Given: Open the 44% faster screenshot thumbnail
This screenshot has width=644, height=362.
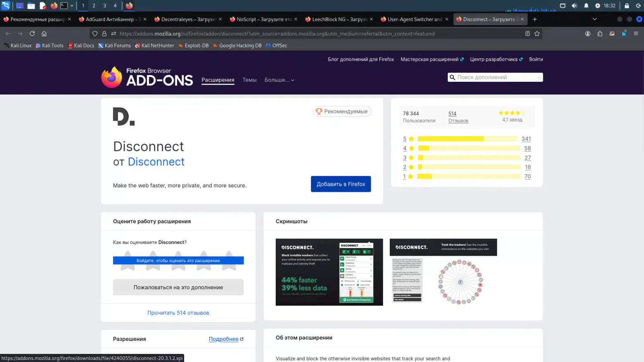Looking at the screenshot, I should point(329,272).
